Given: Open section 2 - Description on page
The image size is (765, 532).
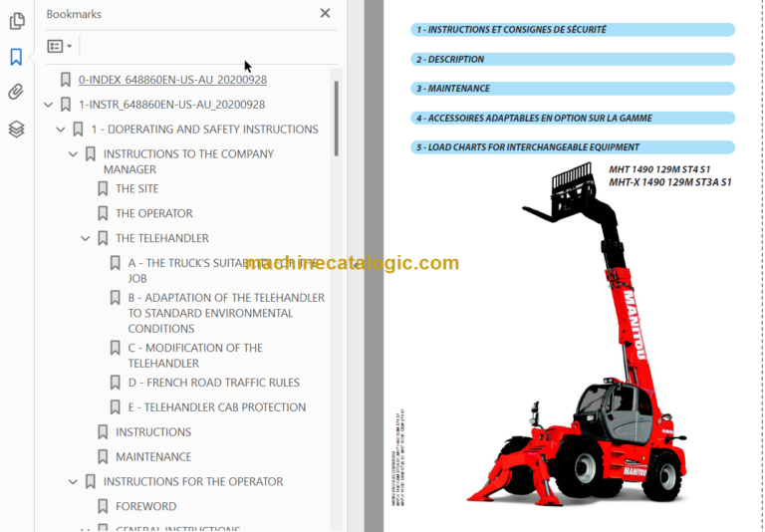Looking at the screenshot, I should pyautogui.click(x=573, y=59).
